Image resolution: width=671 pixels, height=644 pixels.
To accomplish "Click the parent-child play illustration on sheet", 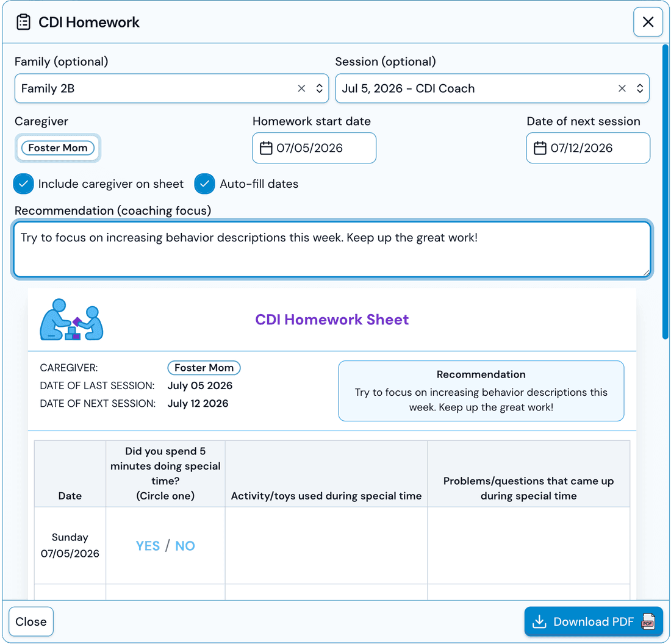I will pos(71,320).
